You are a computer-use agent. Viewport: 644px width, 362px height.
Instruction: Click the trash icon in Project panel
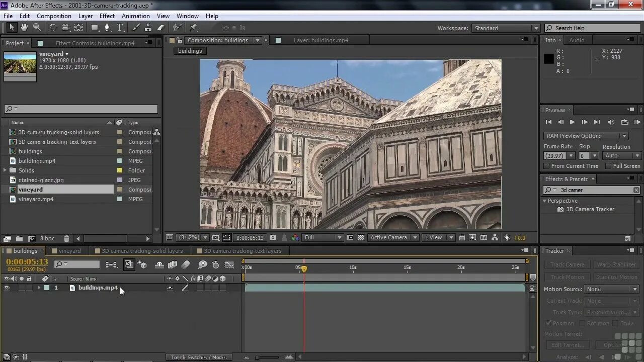[66, 239]
